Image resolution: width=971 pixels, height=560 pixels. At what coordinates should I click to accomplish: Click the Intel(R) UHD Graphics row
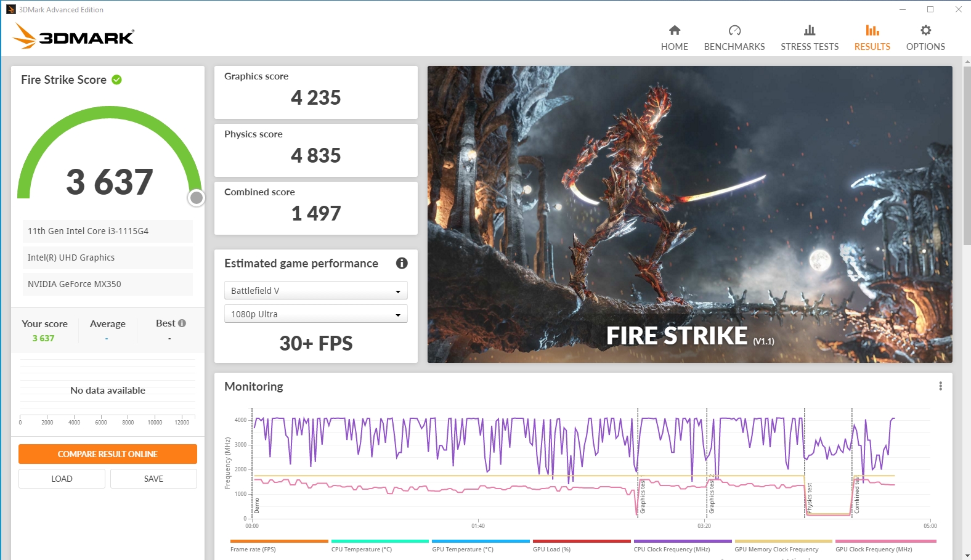108,258
